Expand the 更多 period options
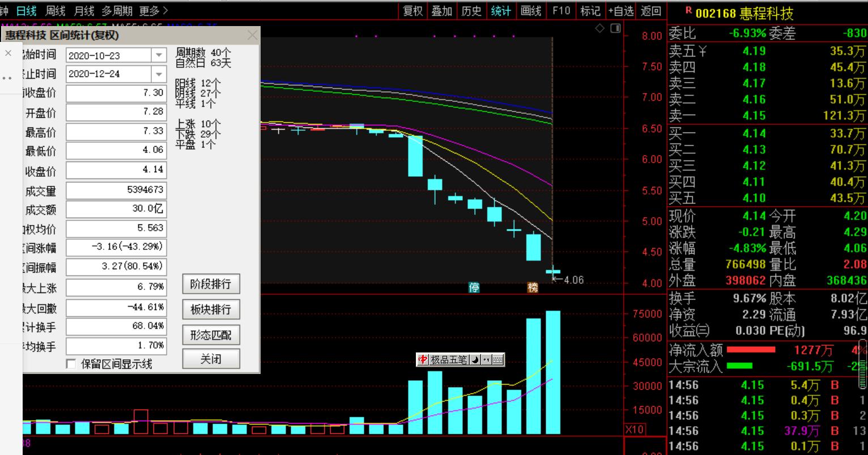 (153, 11)
